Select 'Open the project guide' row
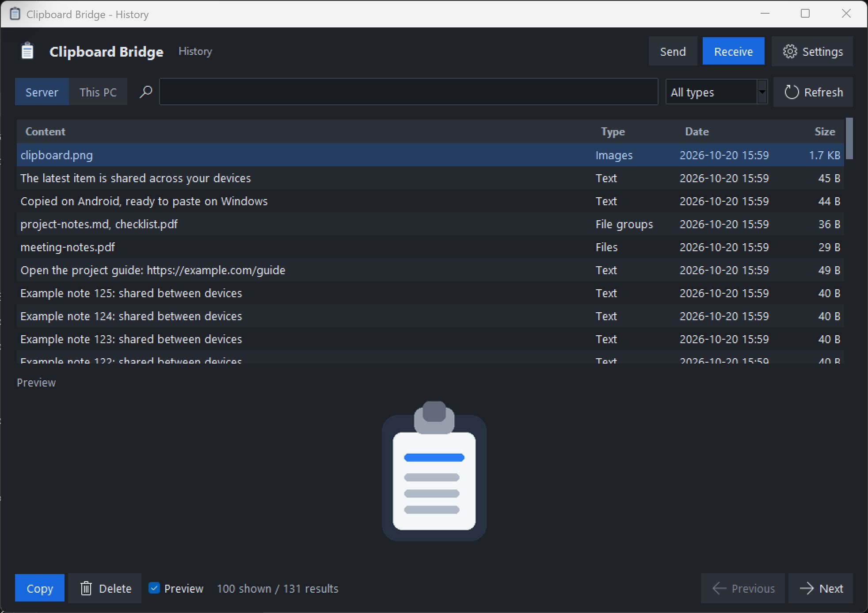 (430, 270)
